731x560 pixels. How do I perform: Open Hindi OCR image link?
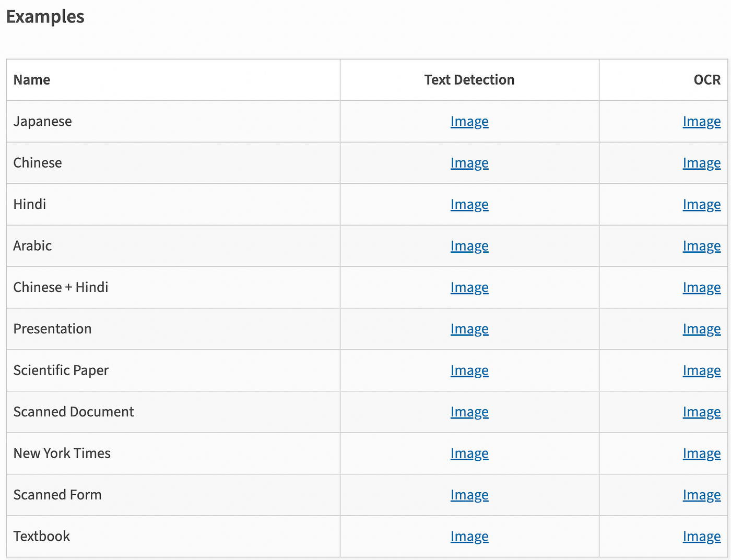(x=702, y=205)
